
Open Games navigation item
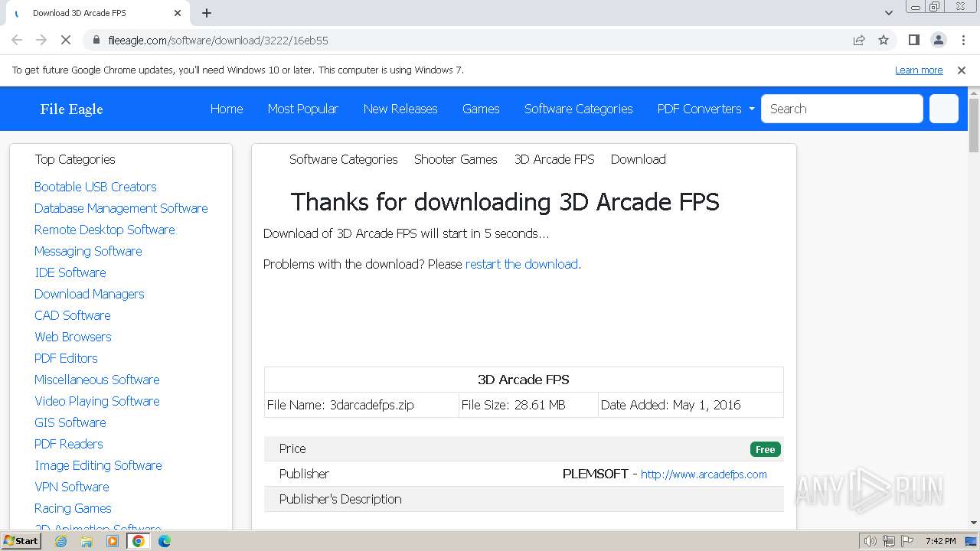pyautogui.click(x=481, y=109)
